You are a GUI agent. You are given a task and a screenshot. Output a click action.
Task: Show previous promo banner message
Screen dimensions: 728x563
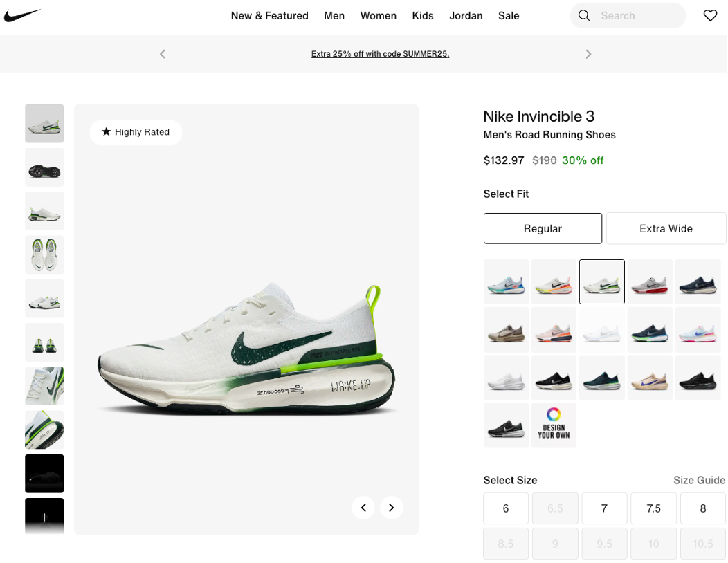coord(163,54)
